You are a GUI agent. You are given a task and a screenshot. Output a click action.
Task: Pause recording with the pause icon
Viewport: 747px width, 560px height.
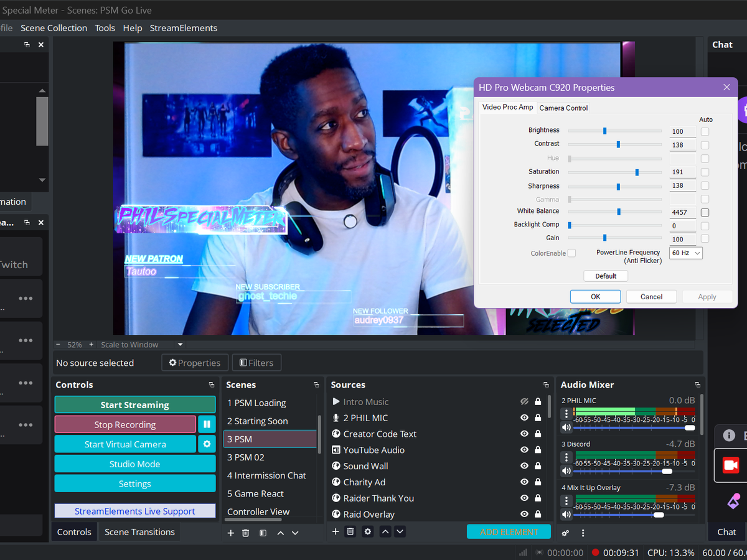[x=207, y=424]
